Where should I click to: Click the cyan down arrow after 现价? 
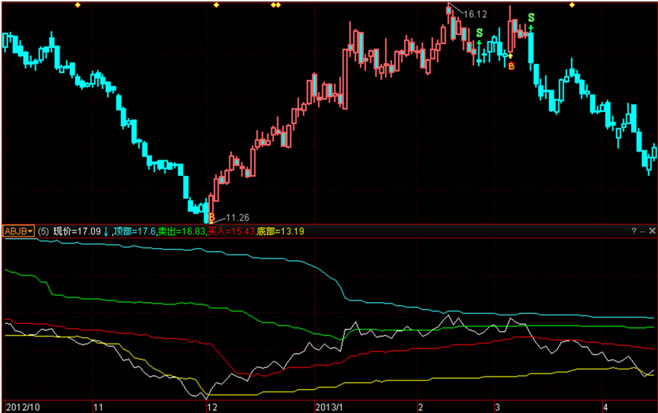pos(106,231)
